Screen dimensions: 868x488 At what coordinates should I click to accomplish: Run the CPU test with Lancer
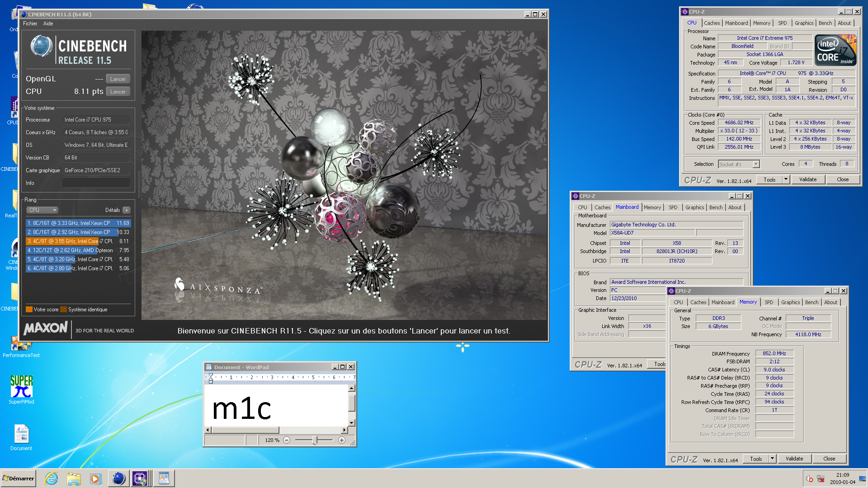(118, 91)
